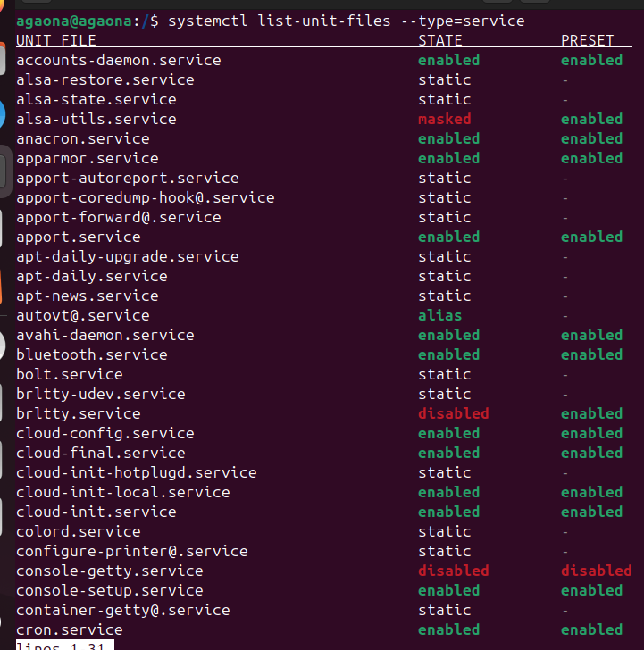
Task: Click the blue Thunderbird dock icon sliver
Action: [3, 115]
